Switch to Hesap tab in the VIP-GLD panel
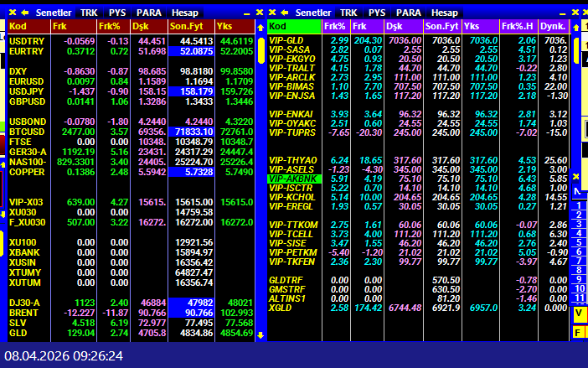The image size is (588, 368). 445,13
